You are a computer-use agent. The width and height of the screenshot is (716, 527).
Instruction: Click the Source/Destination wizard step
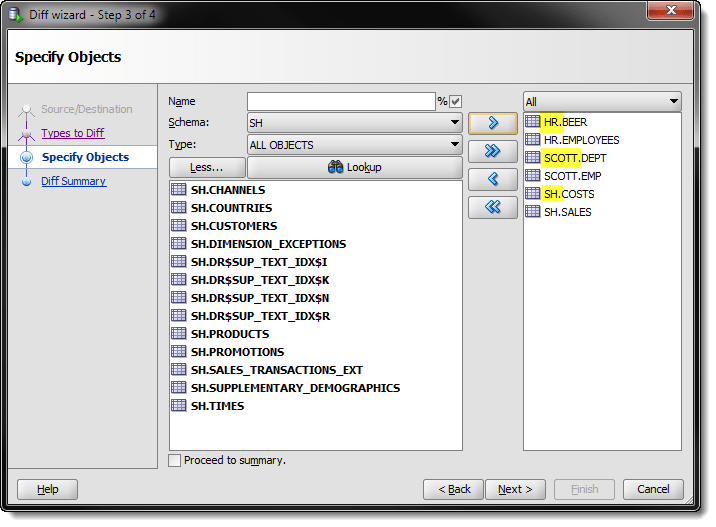click(x=87, y=109)
